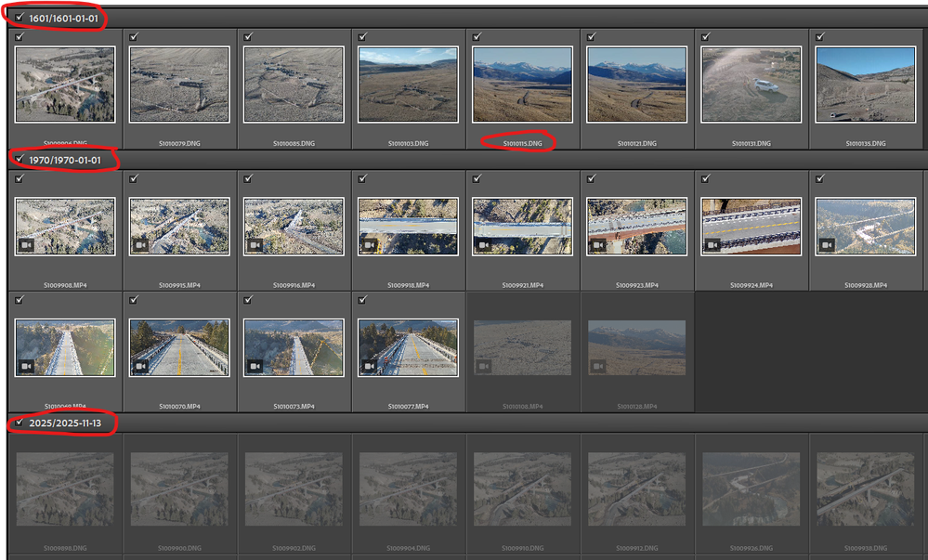The width and height of the screenshot is (928, 560).
Task: Collapse the 2025/2025-11-13 date group header
Action: pyautogui.click(x=65, y=423)
